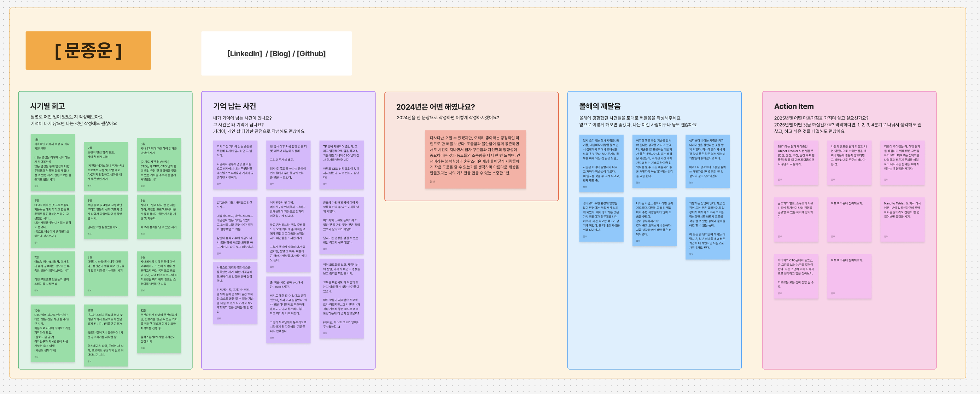The image size is (980, 394).
Task: Select the pink Object Tracker 노션 템플릿 sticky
Action: click(x=796, y=163)
